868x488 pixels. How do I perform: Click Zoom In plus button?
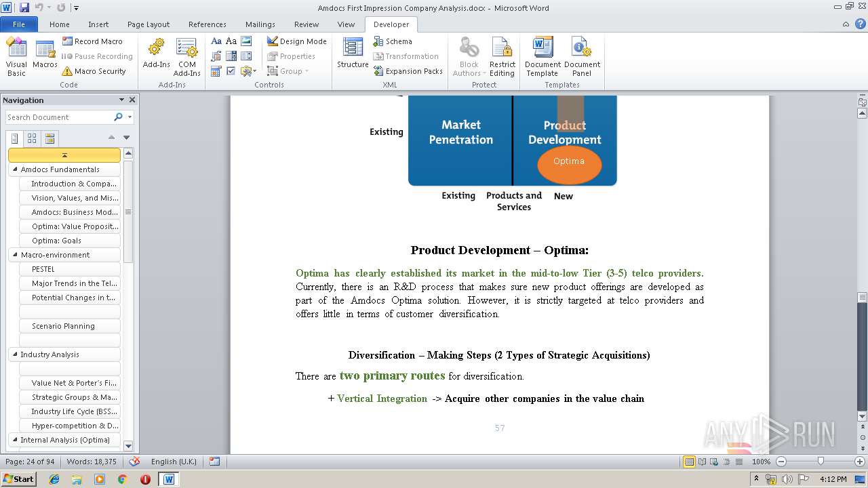coord(861,462)
